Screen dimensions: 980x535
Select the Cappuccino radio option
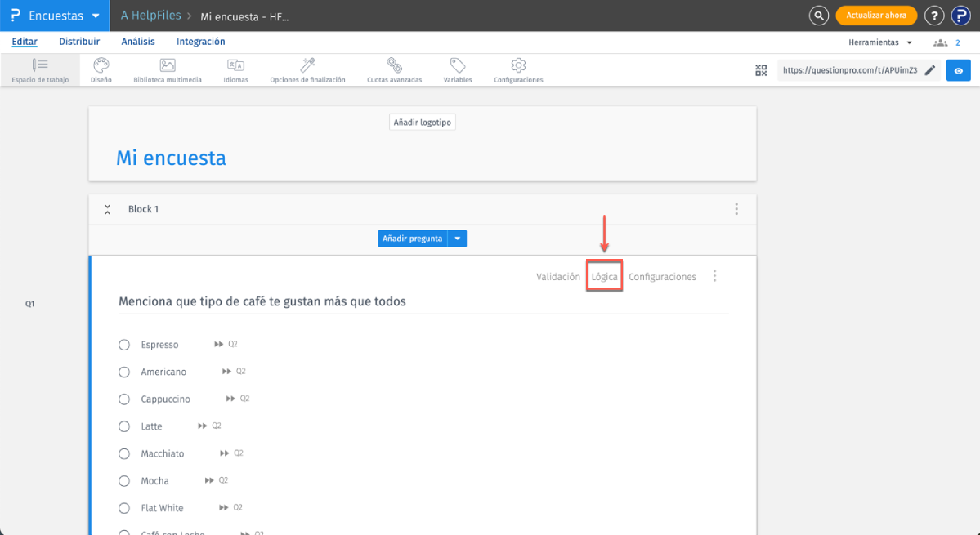click(124, 399)
